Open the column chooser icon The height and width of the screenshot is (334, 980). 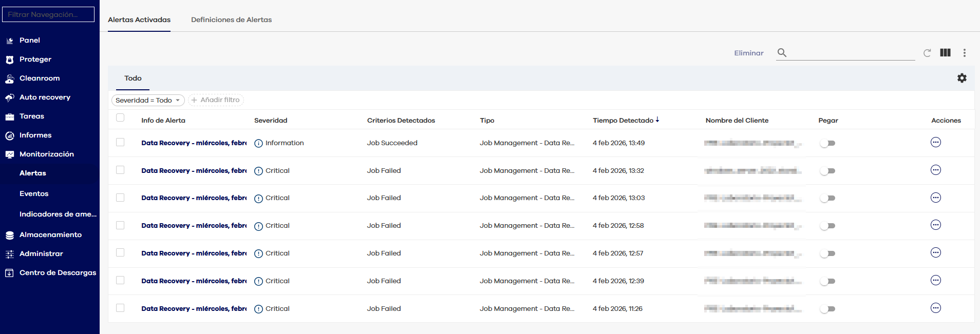coord(945,53)
